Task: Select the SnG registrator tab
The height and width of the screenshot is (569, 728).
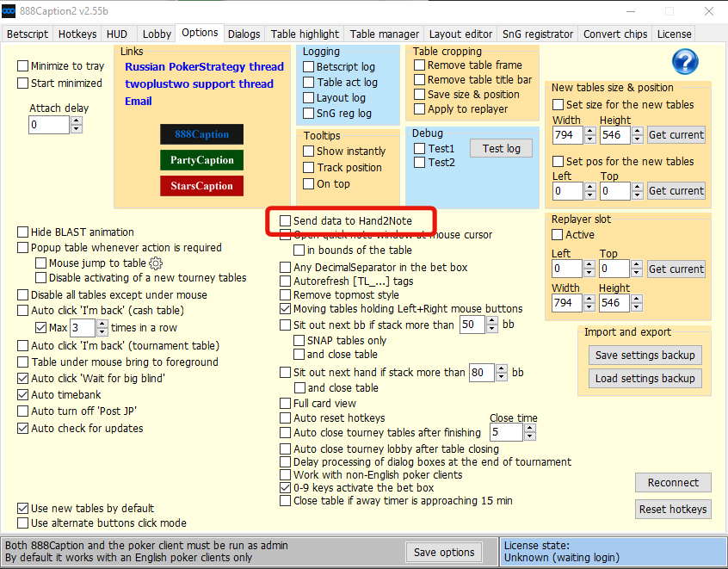Action: coord(538,34)
